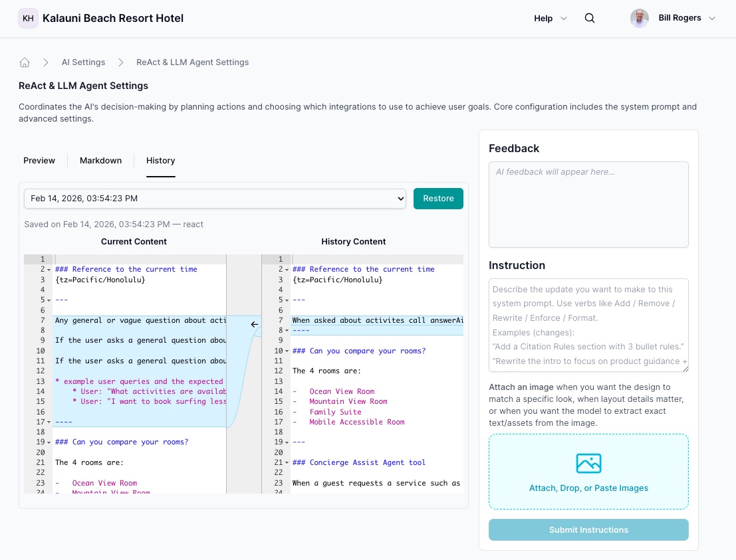Click the Submit Instructions button
736x560 pixels.
tap(588, 529)
